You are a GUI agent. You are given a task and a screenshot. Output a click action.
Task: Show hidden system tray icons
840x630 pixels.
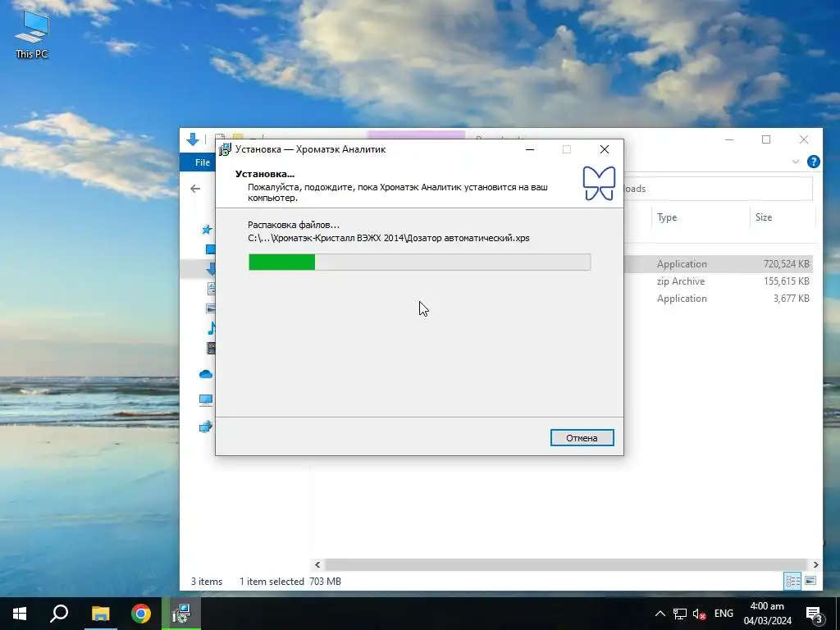tap(660, 614)
